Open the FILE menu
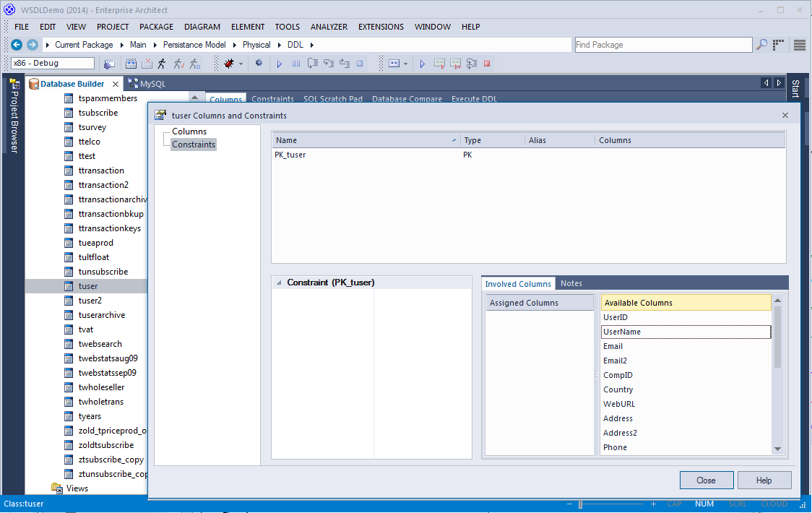 coord(22,27)
